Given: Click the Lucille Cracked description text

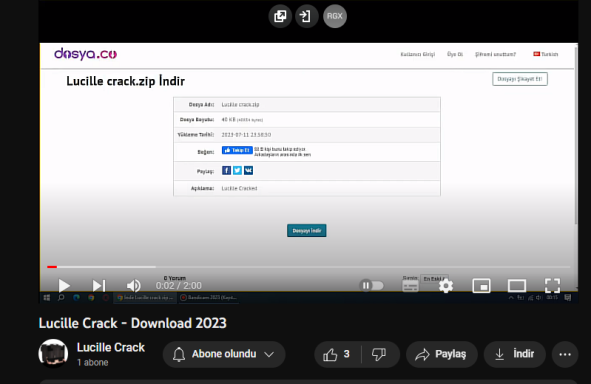Looking at the screenshot, I should point(239,188).
